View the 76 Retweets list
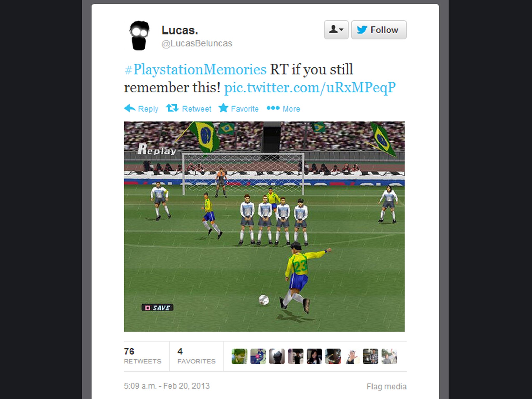This screenshot has height=399, width=532. pyautogui.click(x=143, y=356)
